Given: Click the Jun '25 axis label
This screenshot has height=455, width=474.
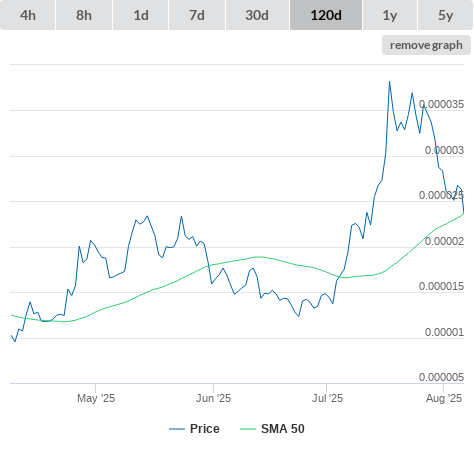Looking at the screenshot, I should 213,398.
